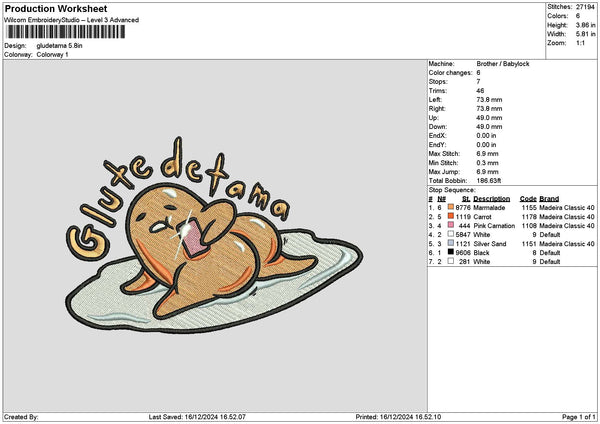Click the 'Up:' measurement label
This screenshot has width=600, height=424.
[434, 118]
